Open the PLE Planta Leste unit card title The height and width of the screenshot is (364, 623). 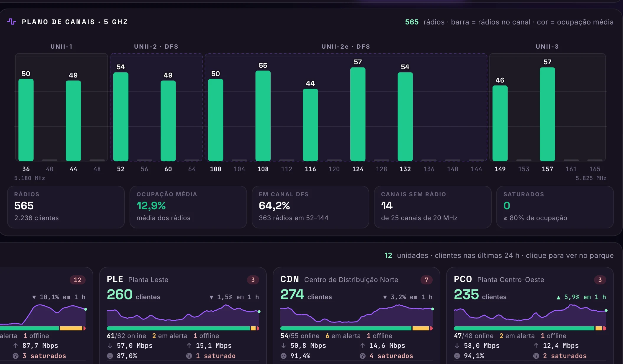138,279
